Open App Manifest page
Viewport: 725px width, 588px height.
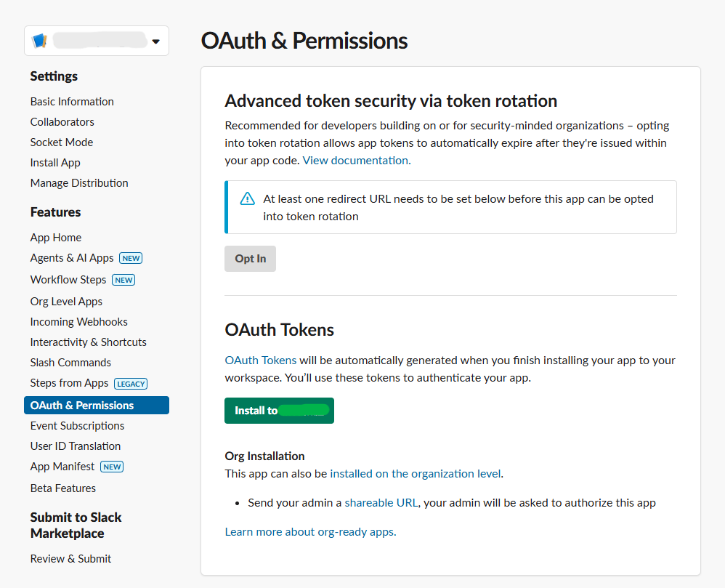62,467
